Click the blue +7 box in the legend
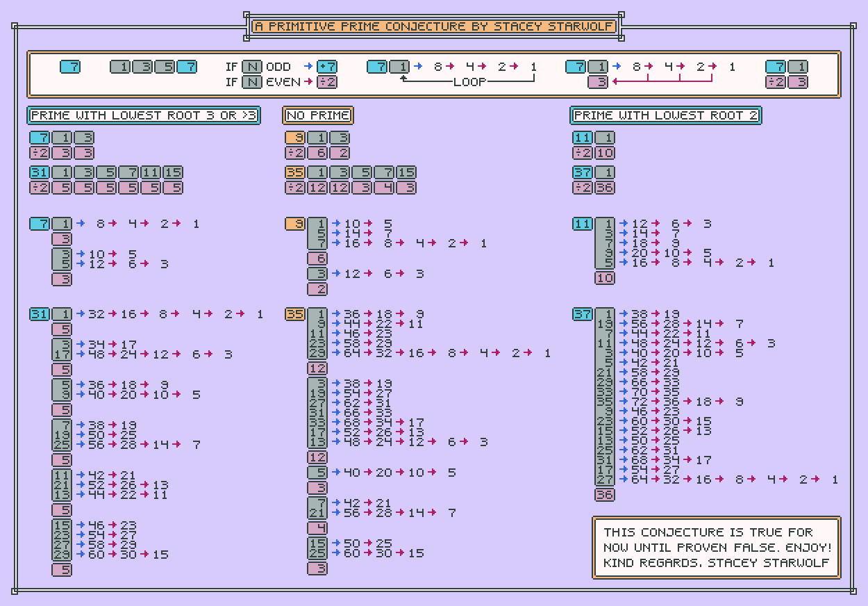This screenshot has width=868, height=606. click(x=327, y=67)
